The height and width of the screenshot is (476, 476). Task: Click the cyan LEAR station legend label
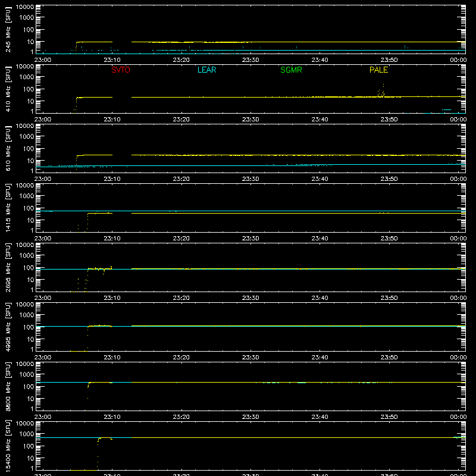tap(206, 70)
